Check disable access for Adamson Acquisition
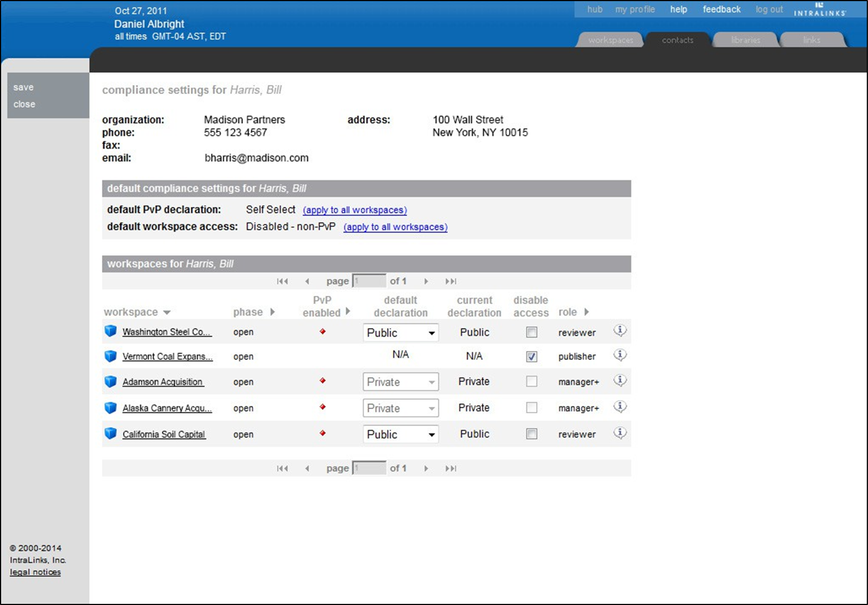Screen dimensions: 868x605 tap(532, 381)
